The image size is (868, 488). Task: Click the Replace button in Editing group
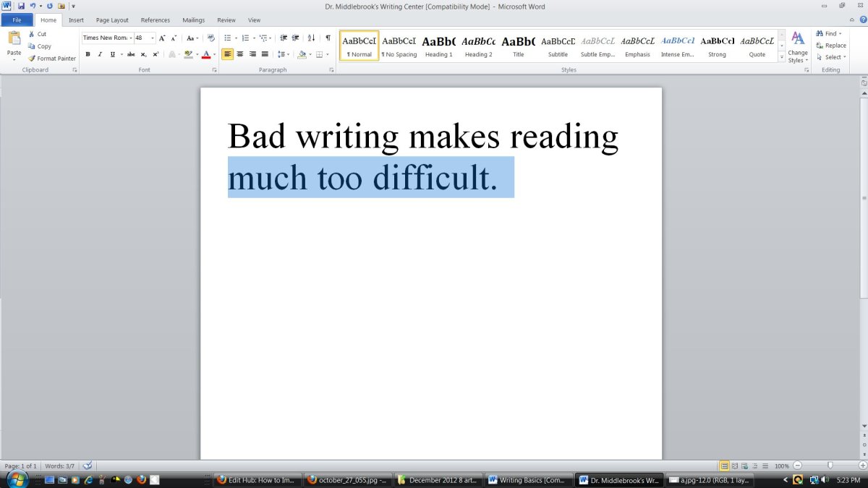pos(831,45)
